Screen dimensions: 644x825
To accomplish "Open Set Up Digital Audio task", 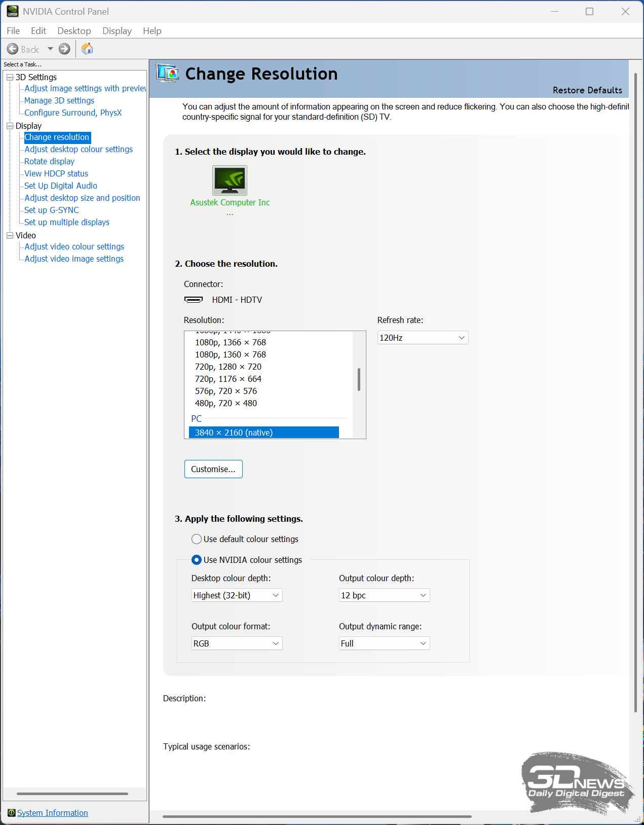I will [x=61, y=186].
